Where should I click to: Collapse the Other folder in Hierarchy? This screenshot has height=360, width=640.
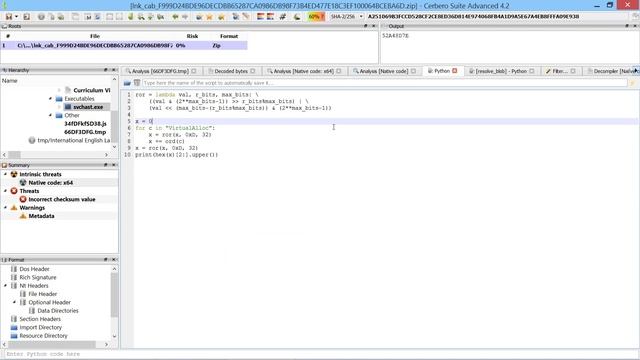(51, 115)
